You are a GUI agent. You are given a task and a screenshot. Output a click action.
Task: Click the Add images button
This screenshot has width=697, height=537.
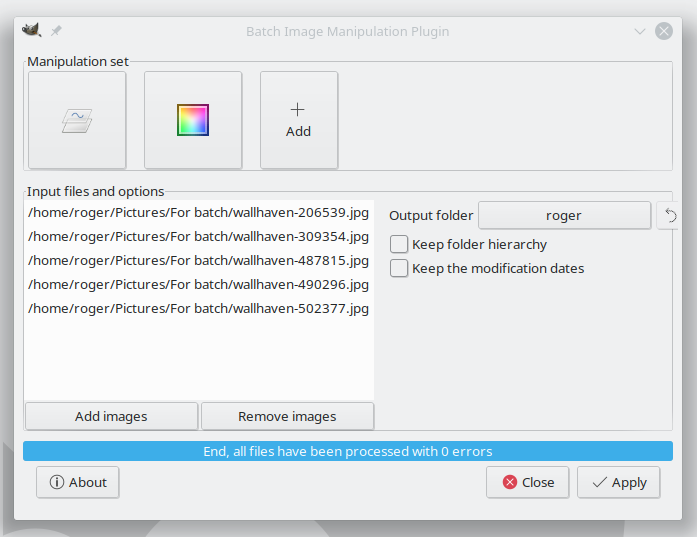(x=111, y=416)
